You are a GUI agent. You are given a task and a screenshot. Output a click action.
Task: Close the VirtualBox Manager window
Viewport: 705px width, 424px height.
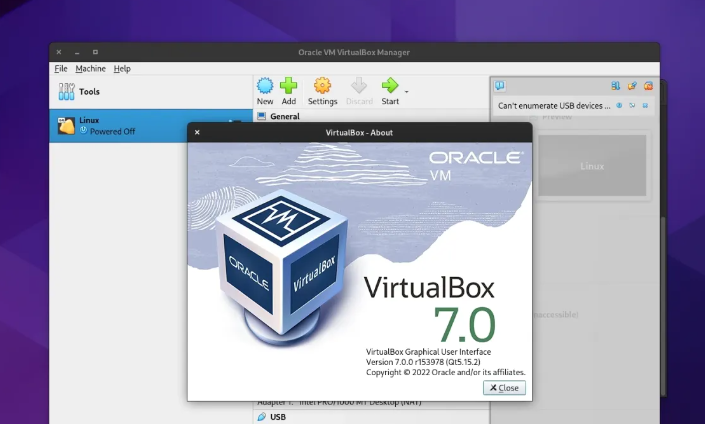(x=59, y=52)
